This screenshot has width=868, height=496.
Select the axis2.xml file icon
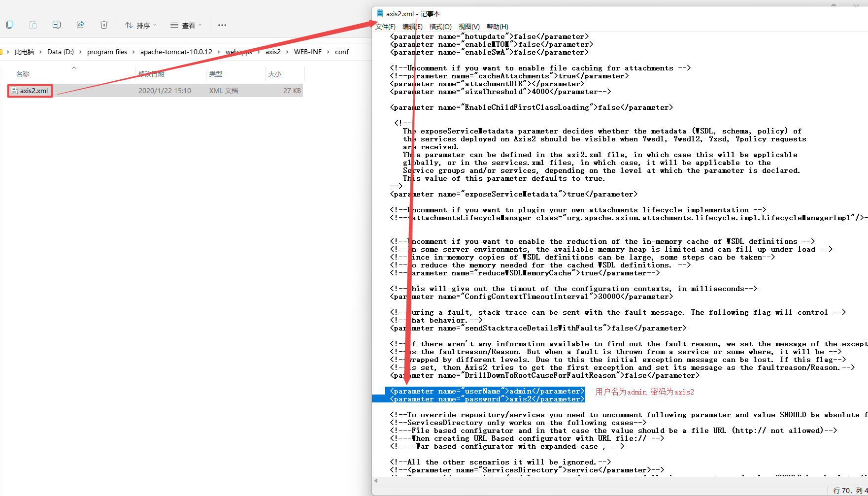pos(14,91)
